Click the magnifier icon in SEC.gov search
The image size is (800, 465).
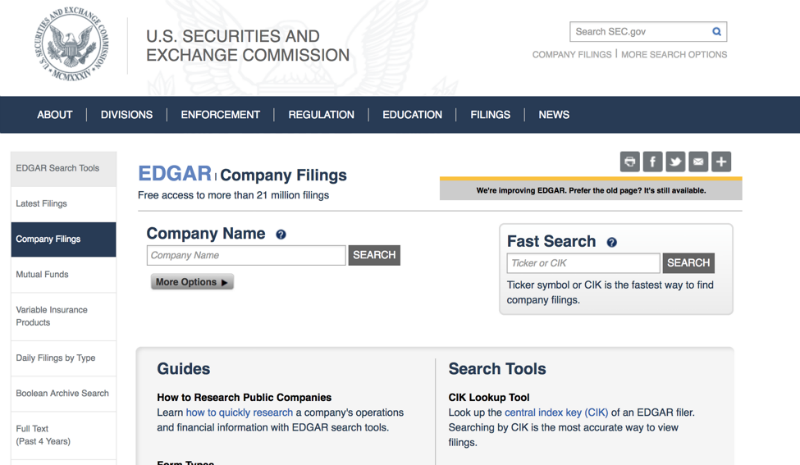pyautogui.click(x=716, y=32)
